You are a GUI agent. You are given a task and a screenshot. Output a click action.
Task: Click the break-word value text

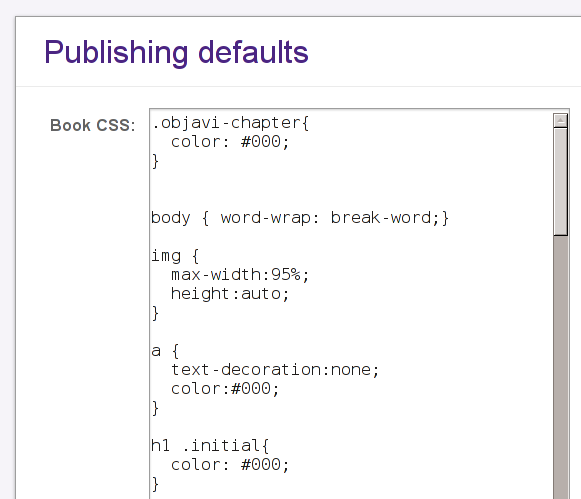[x=381, y=217]
